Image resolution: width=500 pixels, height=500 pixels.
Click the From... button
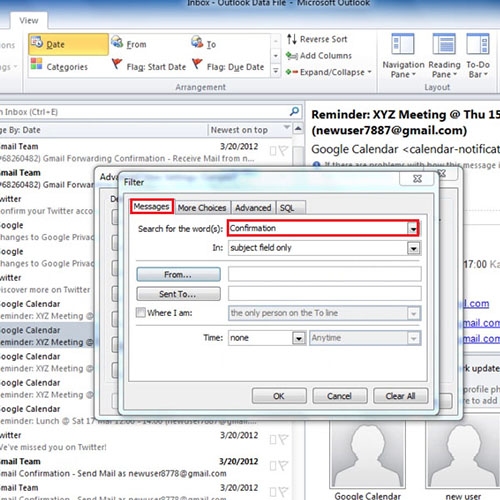(x=178, y=275)
